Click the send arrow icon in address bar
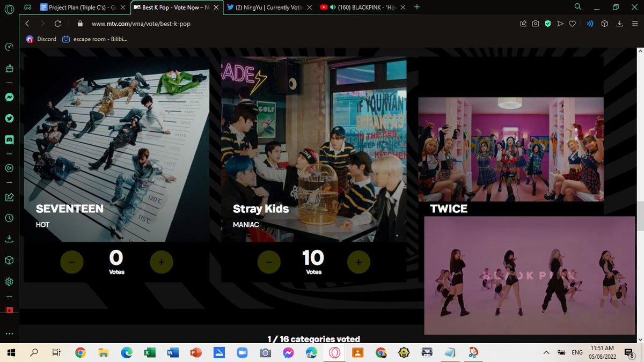 pyautogui.click(x=560, y=24)
